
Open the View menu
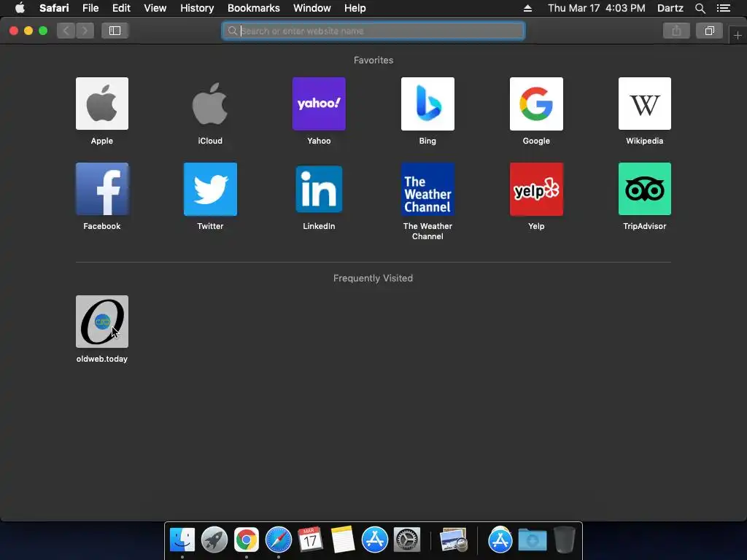click(155, 8)
